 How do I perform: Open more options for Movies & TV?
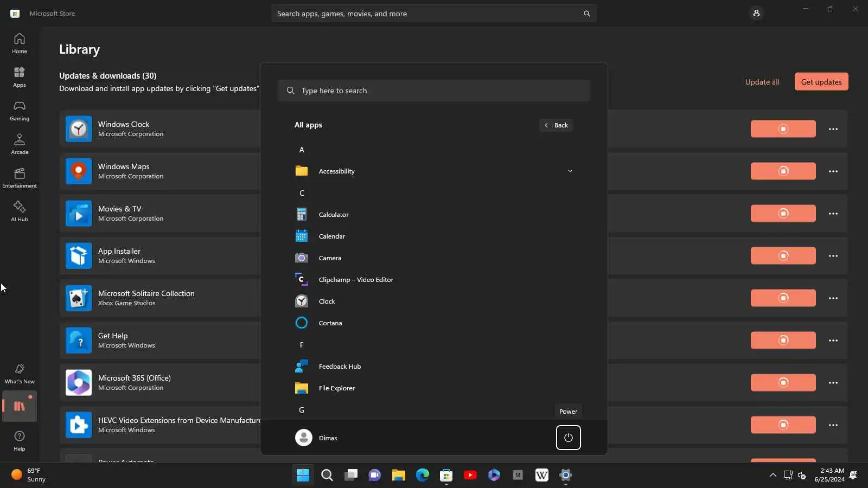[833, 214]
